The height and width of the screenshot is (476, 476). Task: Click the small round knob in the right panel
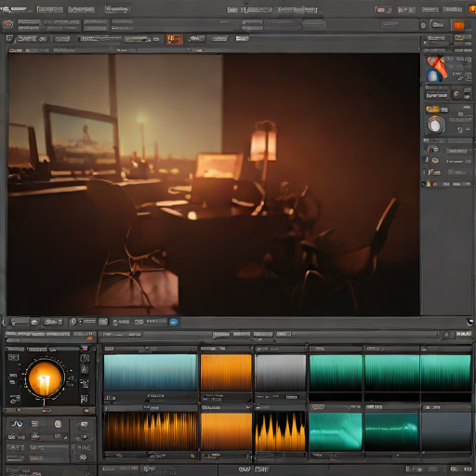[x=456, y=94]
